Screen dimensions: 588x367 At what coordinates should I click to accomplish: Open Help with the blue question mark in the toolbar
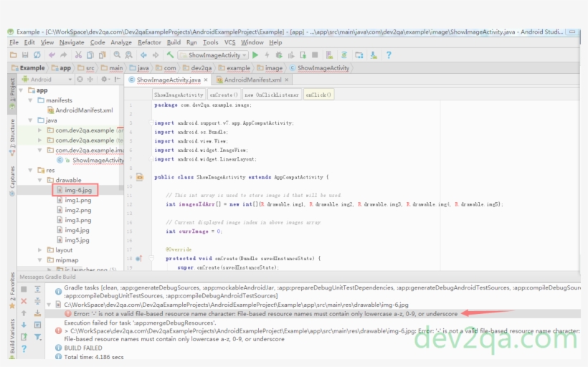click(x=389, y=55)
